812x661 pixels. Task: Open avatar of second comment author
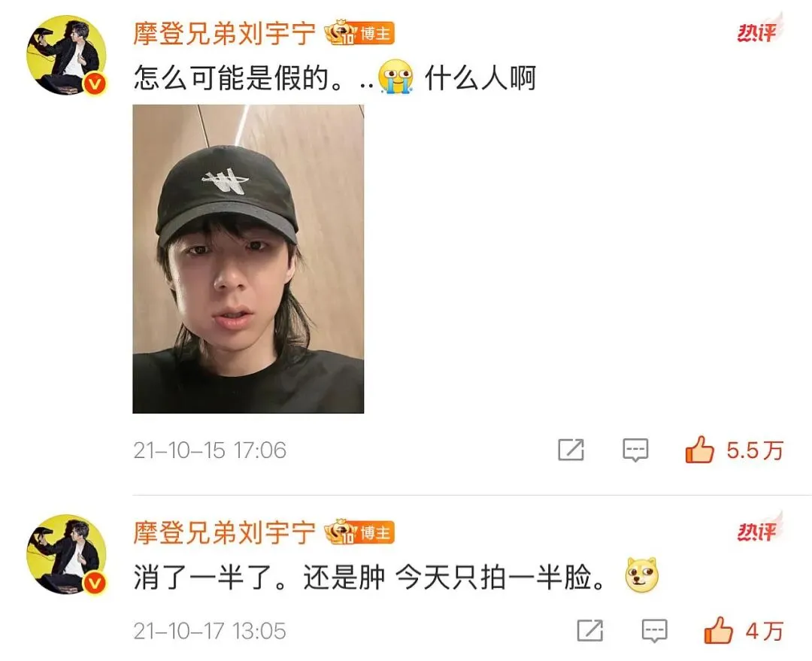pos(66,554)
